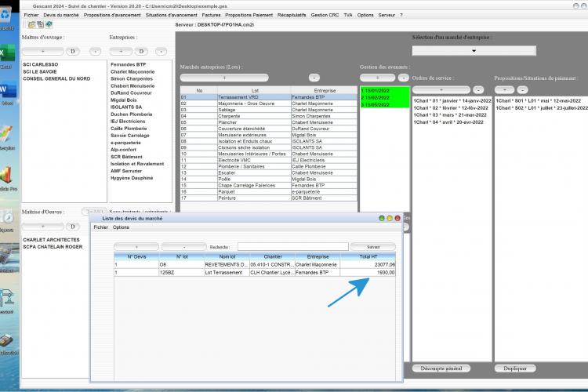Select CHARLET ARCHITECTES in Maîtrise d'Oeuvre
588x392 pixels.
(x=52, y=240)
